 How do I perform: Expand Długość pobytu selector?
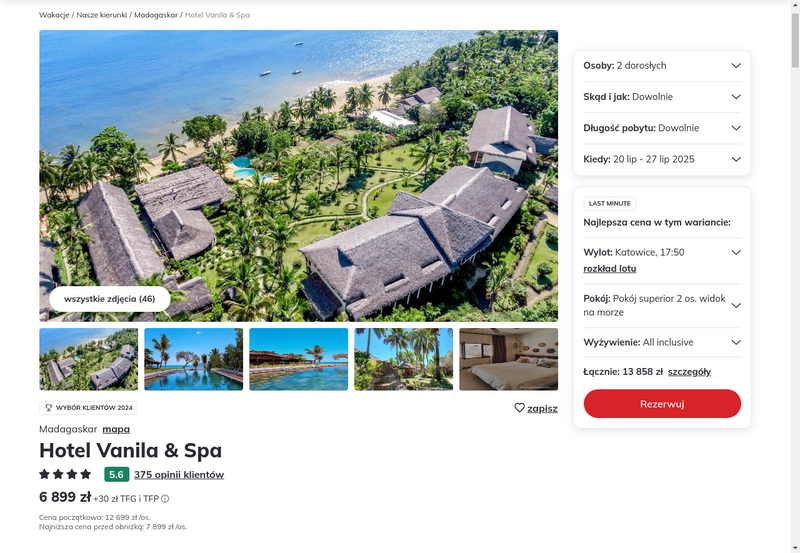click(662, 128)
